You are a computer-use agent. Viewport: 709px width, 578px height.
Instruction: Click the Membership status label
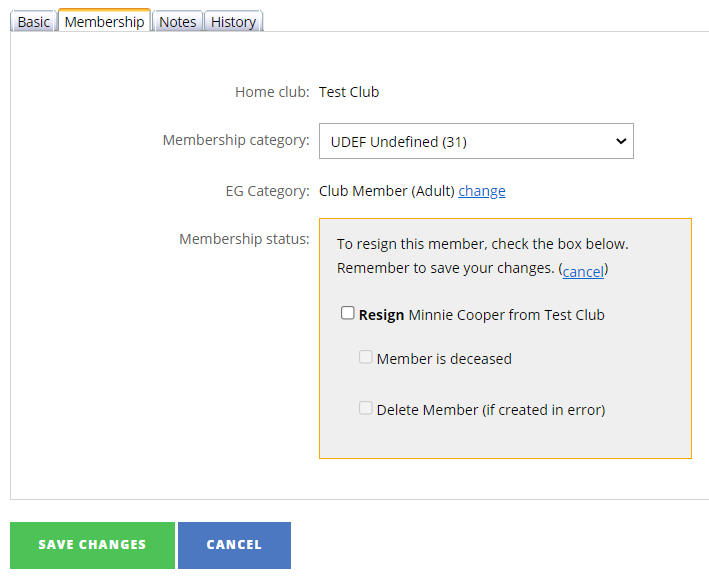coord(244,239)
